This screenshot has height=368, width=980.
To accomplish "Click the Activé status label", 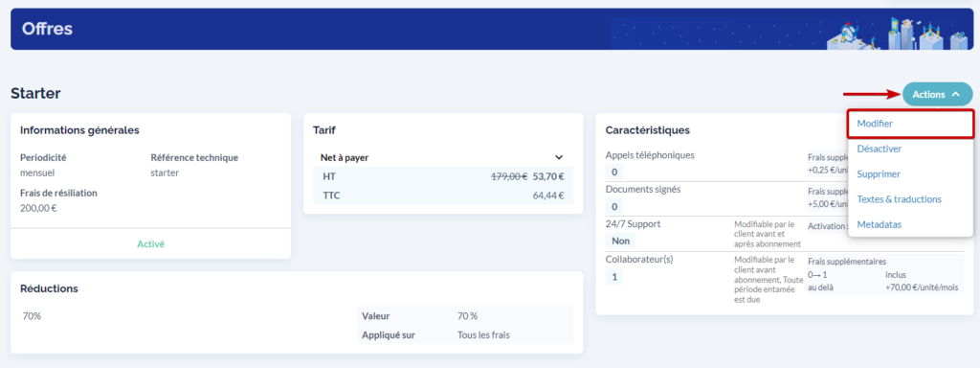I will (x=150, y=244).
